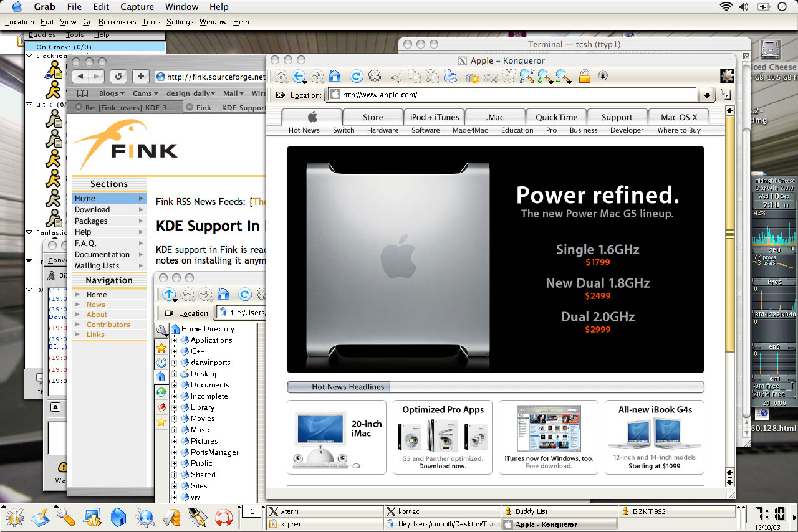Select the Download item in Fink Sections

[x=108, y=210]
